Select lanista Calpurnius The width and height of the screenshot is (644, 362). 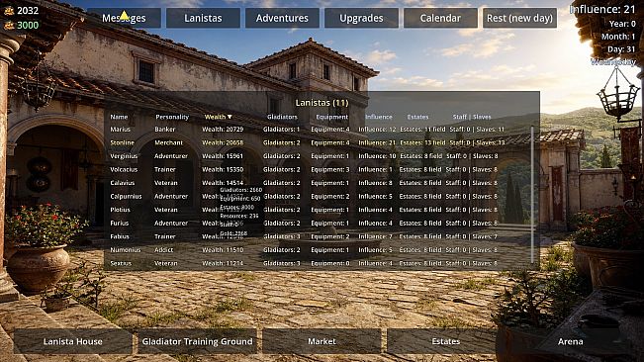[126, 196]
